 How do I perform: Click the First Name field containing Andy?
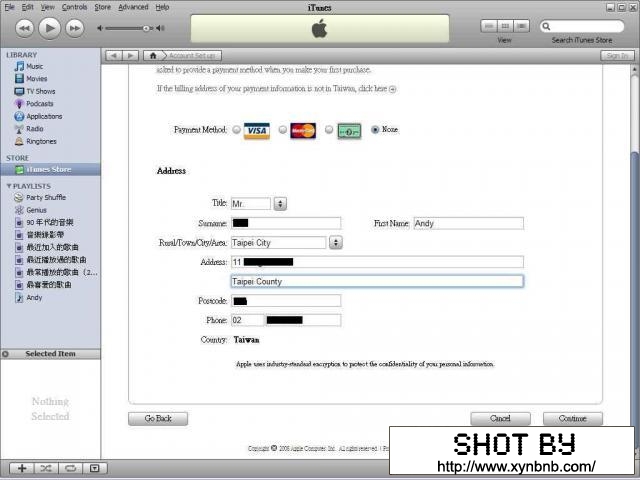[468, 223]
